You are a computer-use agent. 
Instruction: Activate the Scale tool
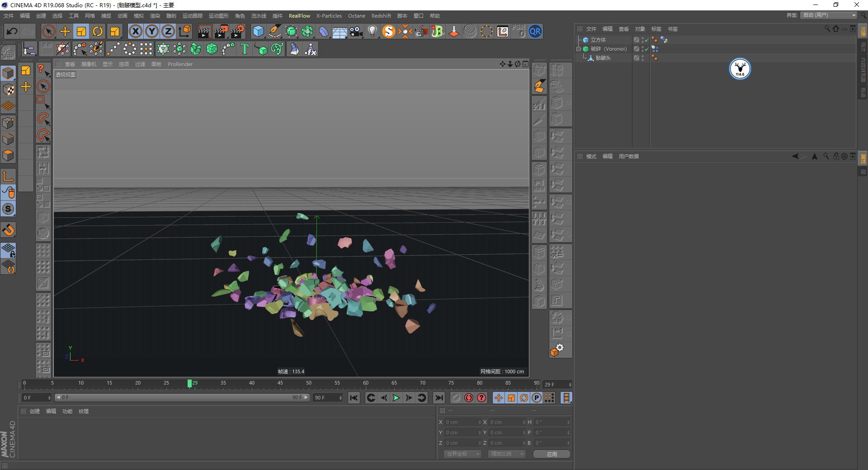point(81,31)
